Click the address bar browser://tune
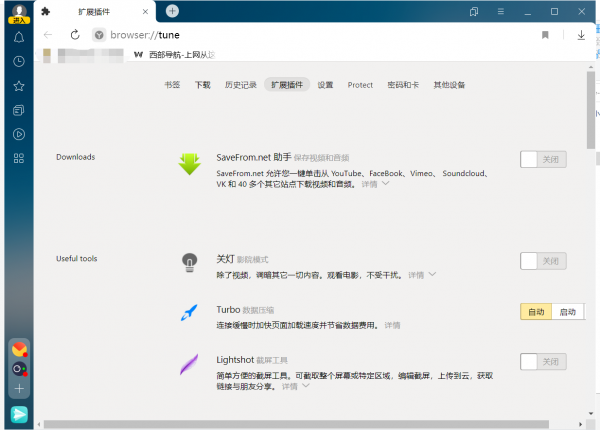The height and width of the screenshot is (430, 600). point(145,35)
